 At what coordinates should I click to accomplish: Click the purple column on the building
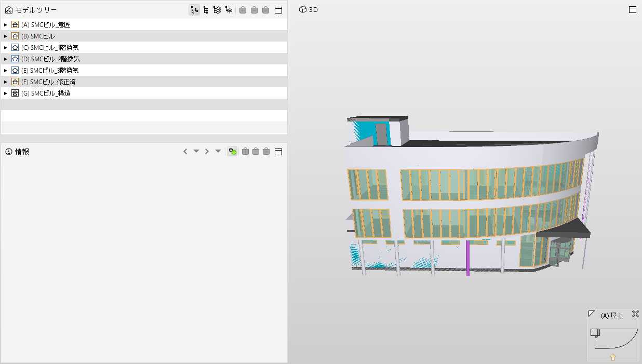coord(468,258)
